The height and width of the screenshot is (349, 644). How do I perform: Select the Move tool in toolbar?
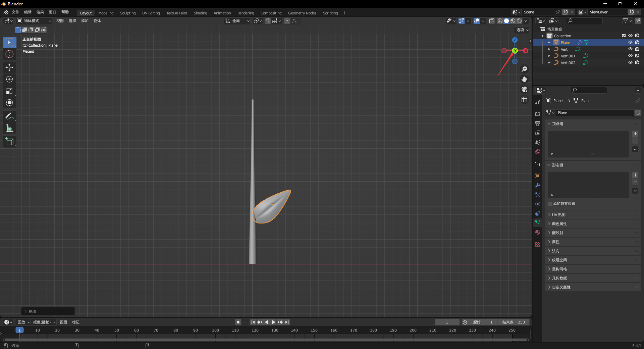click(9, 67)
